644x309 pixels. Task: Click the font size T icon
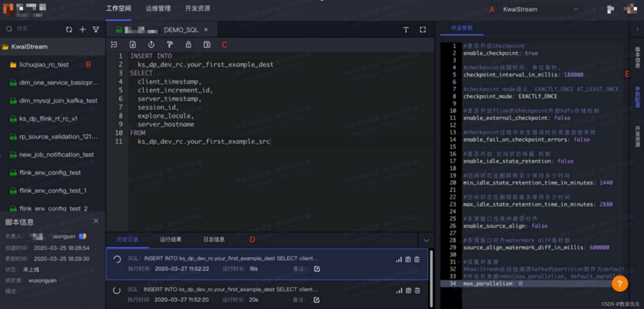406,30
